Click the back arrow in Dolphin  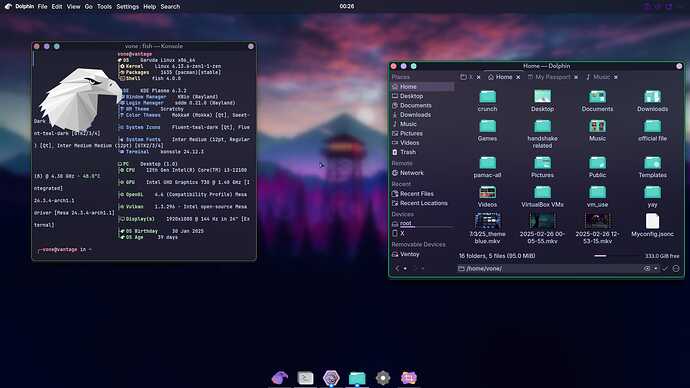(x=397, y=268)
